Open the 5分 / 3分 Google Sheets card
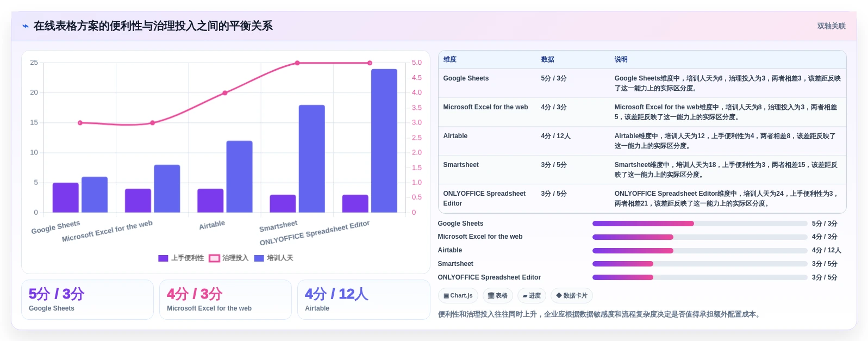 (x=88, y=300)
